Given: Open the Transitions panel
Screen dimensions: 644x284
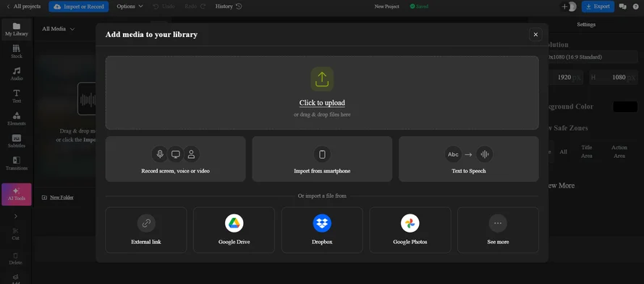Looking at the screenshot, I should coord(17,164).
